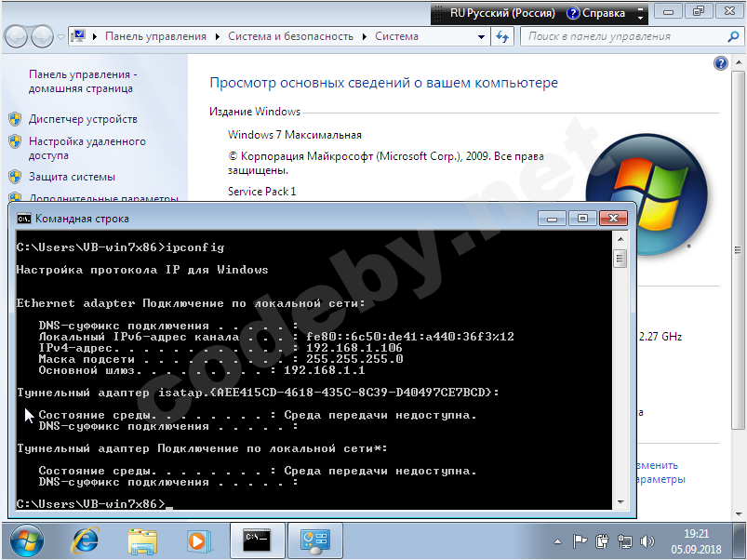Open 'Защита системы' link
The width and height of the screenshot is (747, 560).
coord(72,177)
